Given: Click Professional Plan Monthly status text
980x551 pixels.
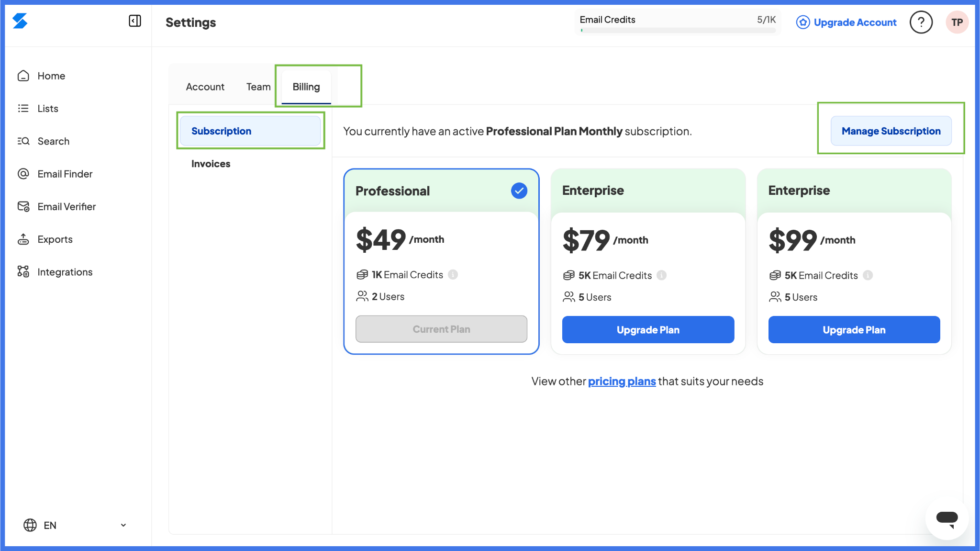Looking at the screenshot, I should [554, 131].
